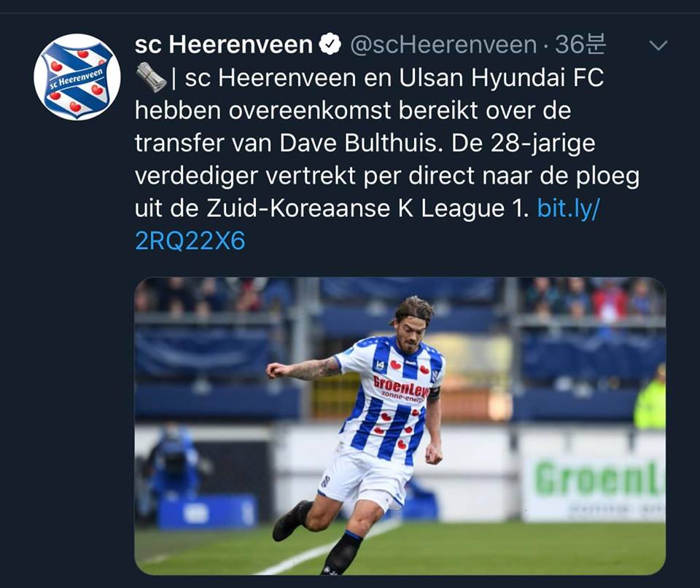Click the words Ulsan Hyundai FC in tweet
700x588 pixels.
point(502,77)
